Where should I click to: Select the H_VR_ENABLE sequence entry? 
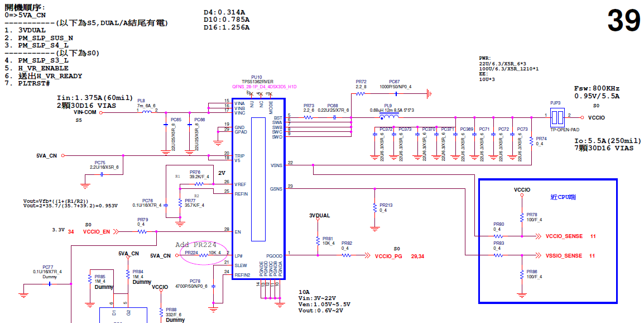click(43, 68)
